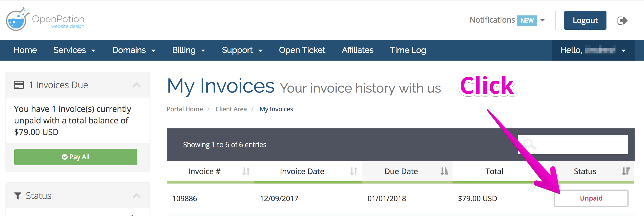Viewport: 644px width, 216px height.
Task: Go to the Affiliates menu item
Action: tap(358, 50)
